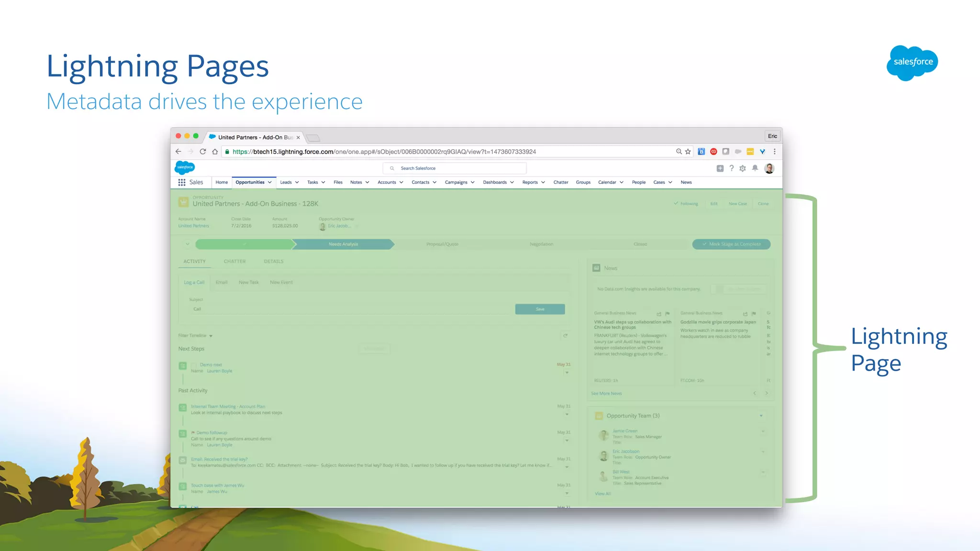
Task: Open the App Launcher grid icon
Action: click(x=182, y=182)
